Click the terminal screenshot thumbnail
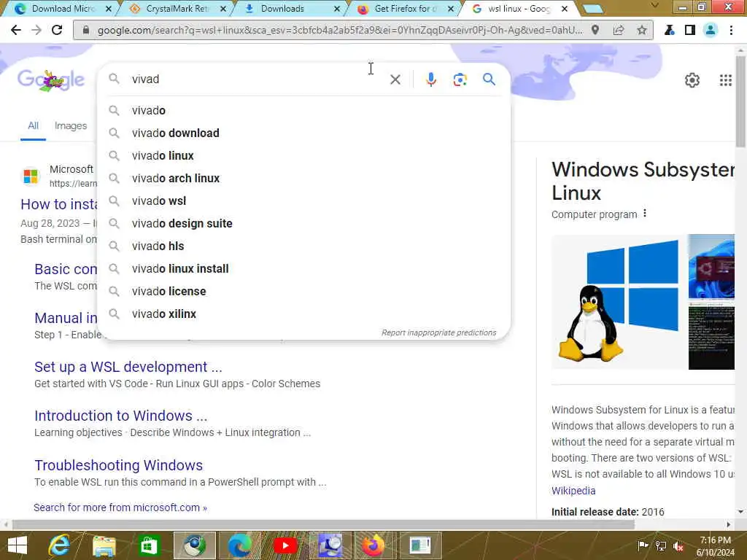This screenshot has height=560, width=747. pos(711,335)
